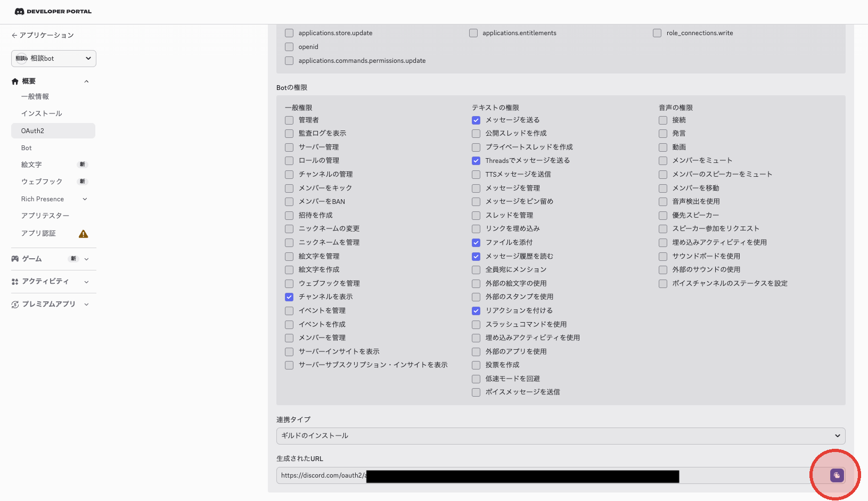
Task: Check applications.entitlements scope
Action: (x=473, y=33)
